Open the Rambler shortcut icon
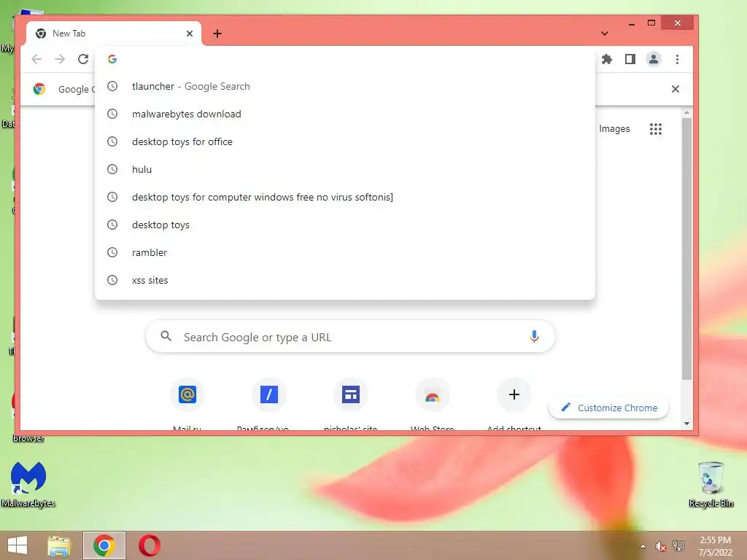Viewport: 747px width, 560px height. tap(268, 394)
